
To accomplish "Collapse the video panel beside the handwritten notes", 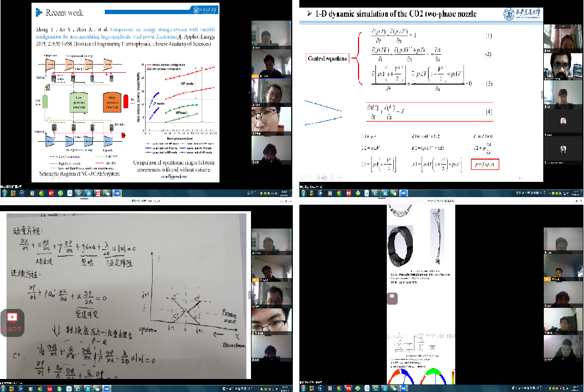I will (x=249, y=295).
